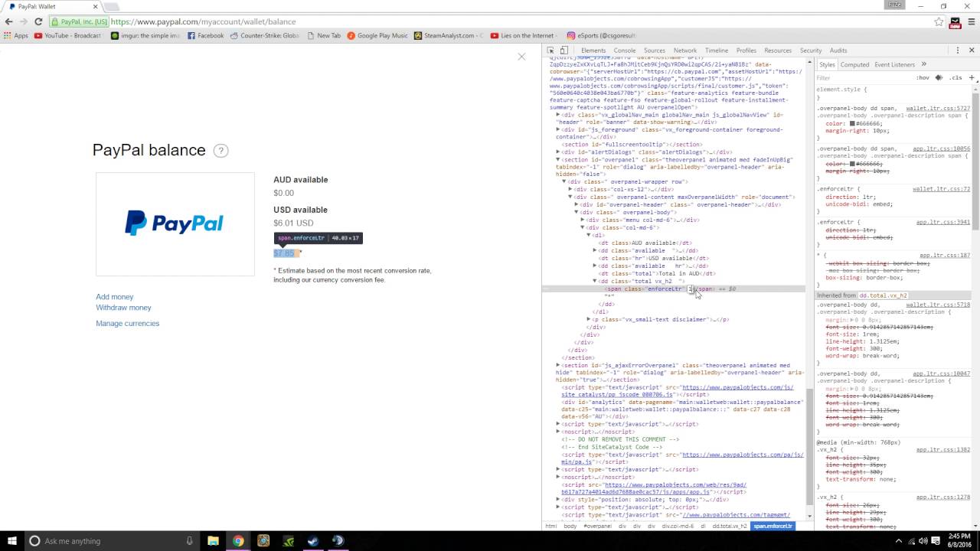Toggle the device mode toolbar icon
This screenshot has height=551, width=980.
tap(564, 51)
